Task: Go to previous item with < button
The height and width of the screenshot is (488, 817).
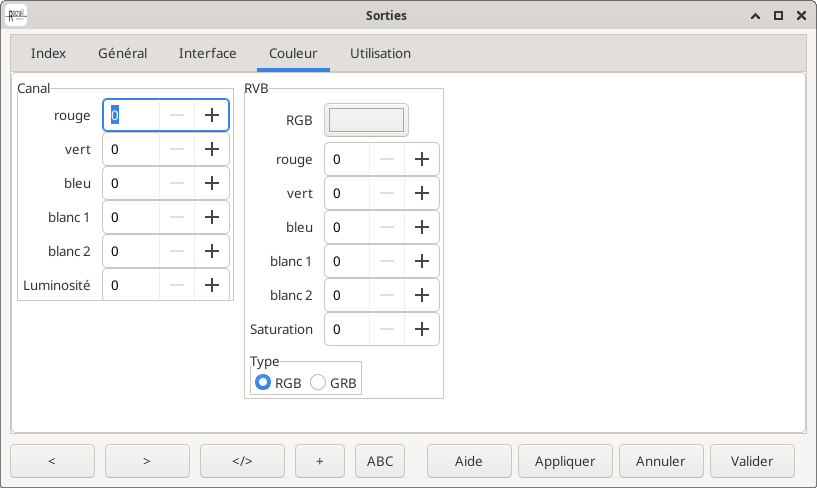Action: [52, 461]
